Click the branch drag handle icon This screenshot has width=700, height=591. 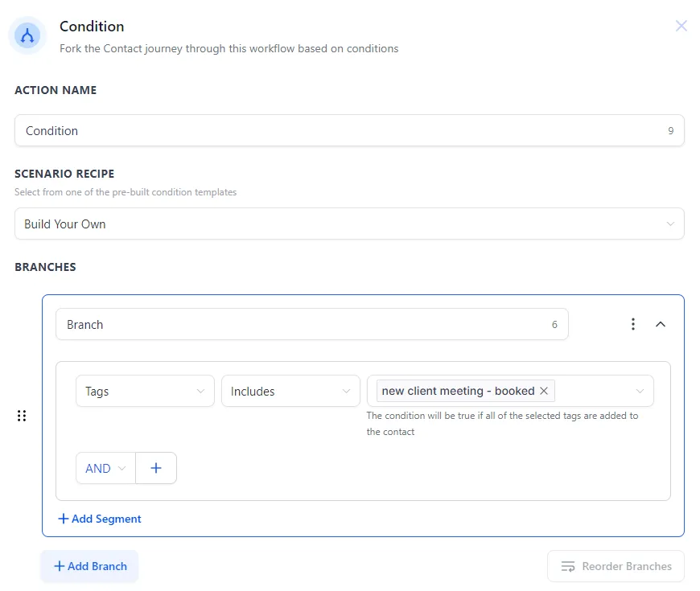[x=22, y=416]
